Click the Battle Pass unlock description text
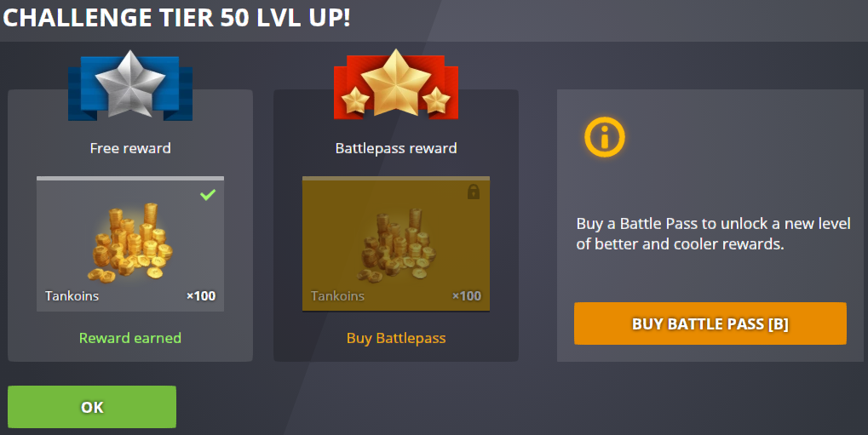The height and width of the screenshot is (435, 868). coord(713,233)
